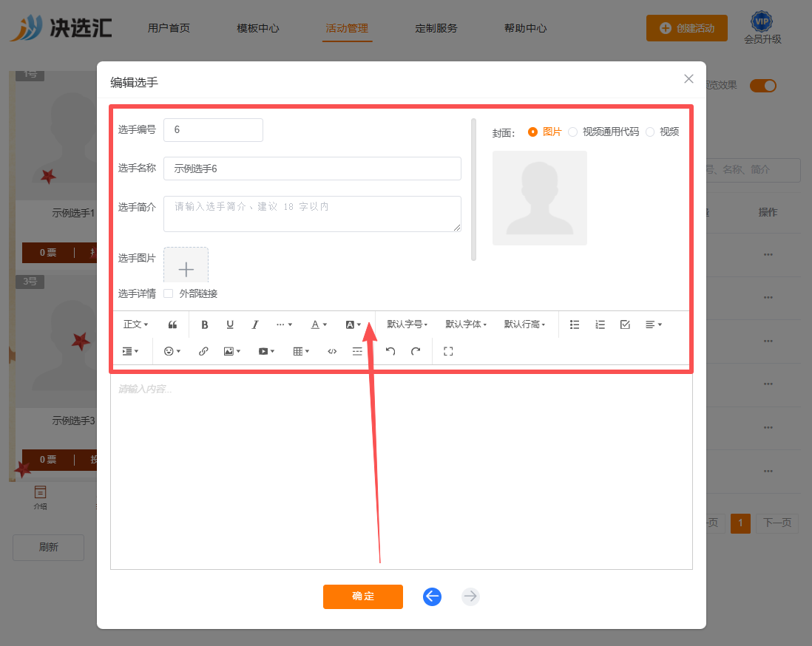Viewport: 812px width, 646px height.
Task: Insert a horizontal divider line
Action: 357,352
